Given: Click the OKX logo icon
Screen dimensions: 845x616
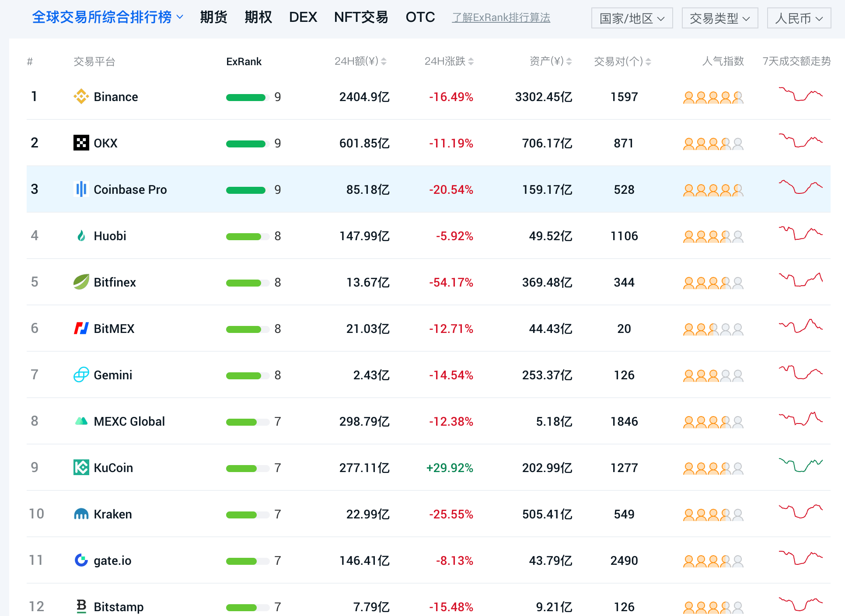Looking at the screenshot, I should pyautogui.click(x=81, y=143).
